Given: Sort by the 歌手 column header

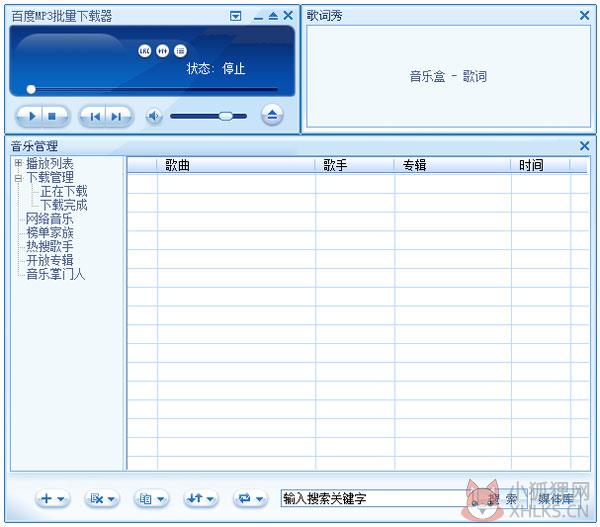Looking at the screenshot, I should [354, 165].
